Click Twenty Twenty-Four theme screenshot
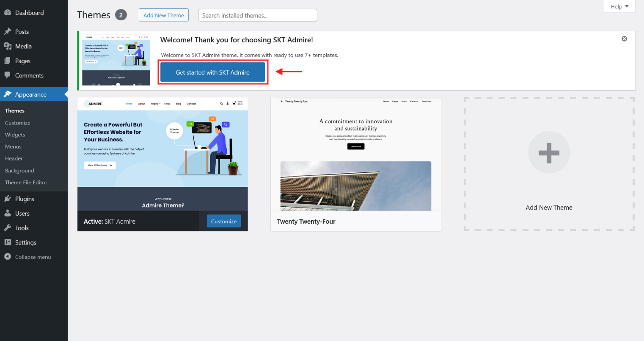 356,154
